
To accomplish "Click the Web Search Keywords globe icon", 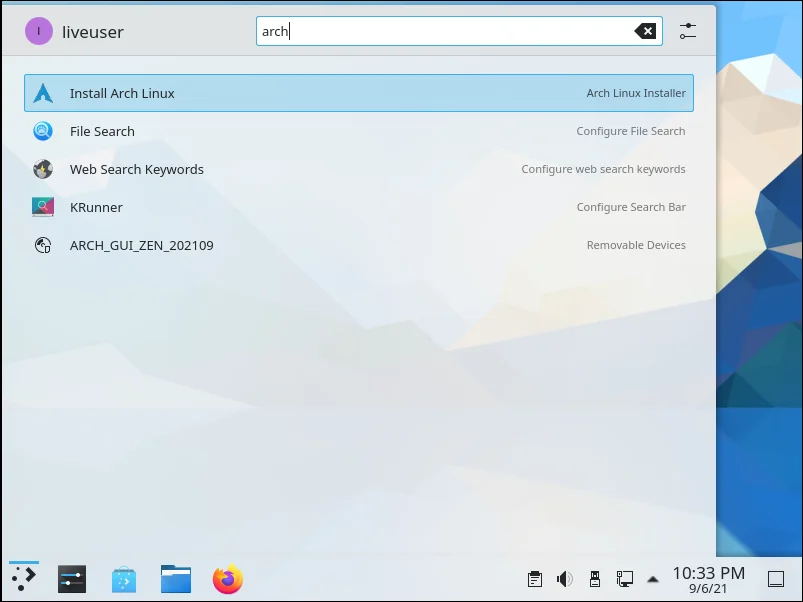I will (43, 169).
